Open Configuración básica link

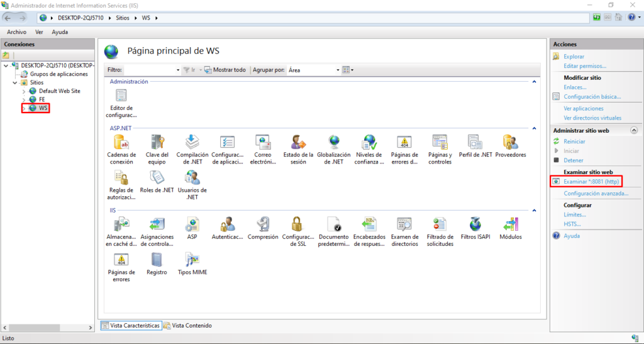click(592, 96)
